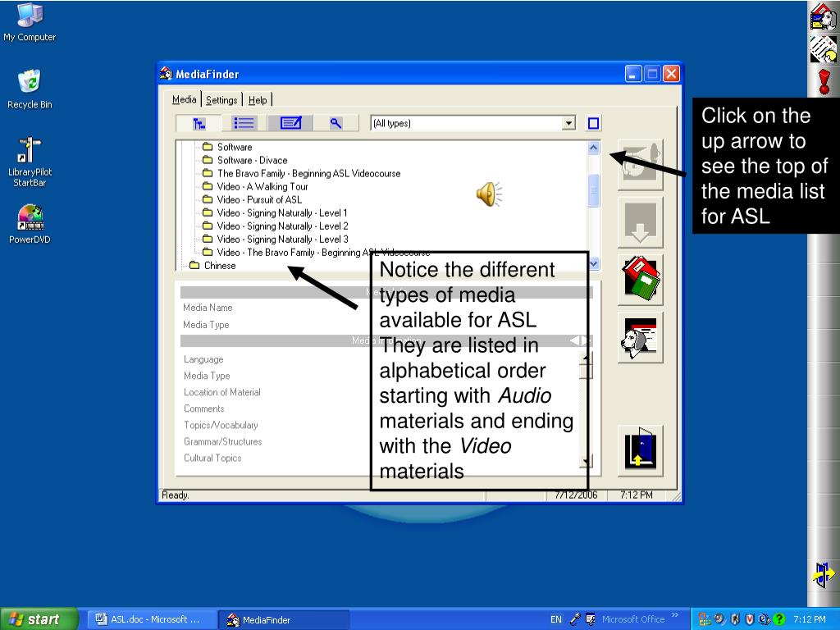Click the Start button
The image size is (840, 630).
39,619
